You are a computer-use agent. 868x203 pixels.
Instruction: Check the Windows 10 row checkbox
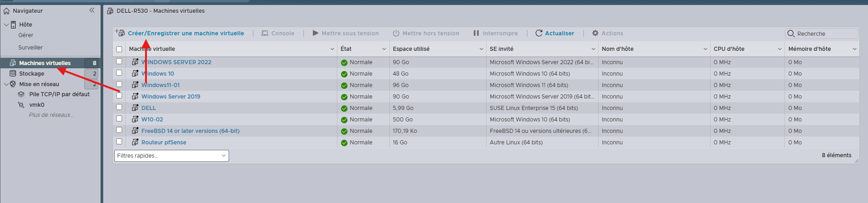119,73
